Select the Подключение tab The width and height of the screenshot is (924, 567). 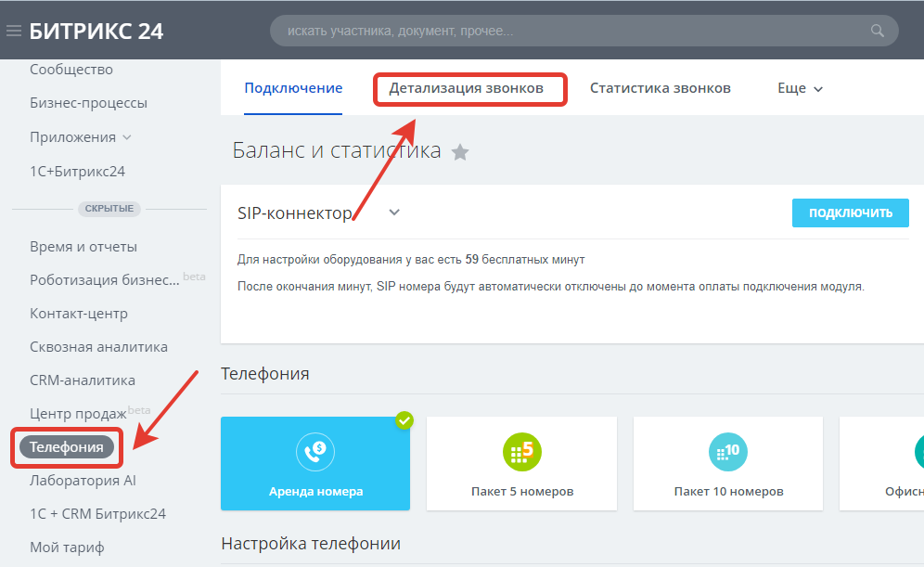click(293, 88)
